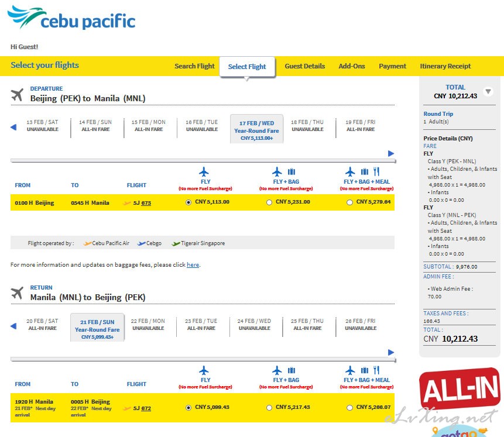Show earlier return dates with left arrow
Image resolution: width=504 pixels, height=437 pixels.
point(13,326)
